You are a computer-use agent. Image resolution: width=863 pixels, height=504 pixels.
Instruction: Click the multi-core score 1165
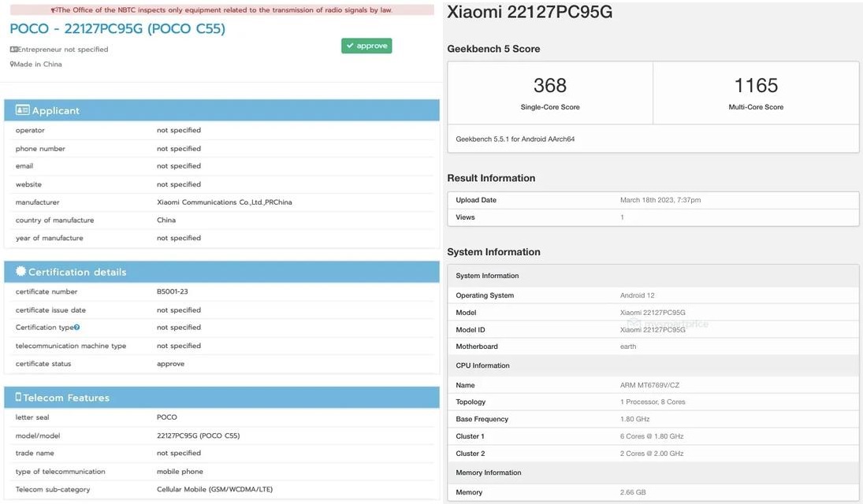pyautogui.click(x=756, y=85)
